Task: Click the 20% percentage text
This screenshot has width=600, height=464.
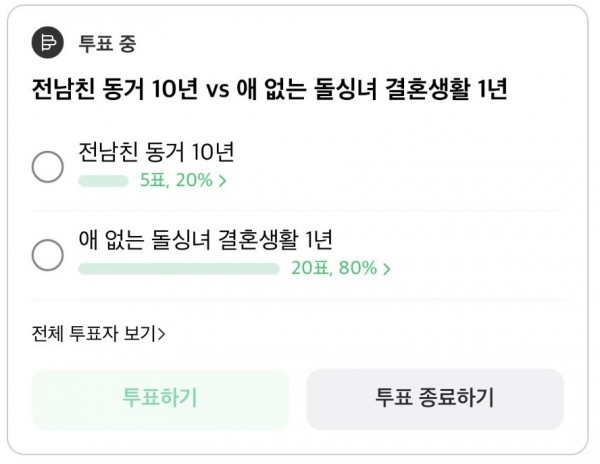Action: click(194, 181)
